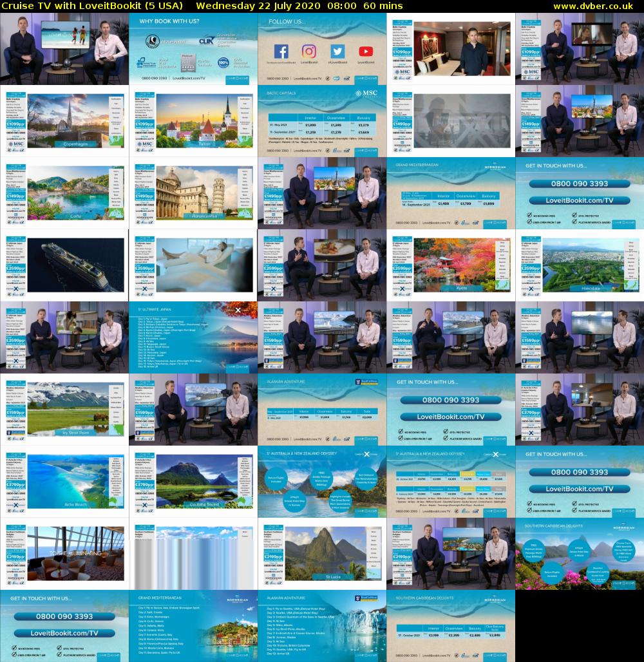Open Australia & New Zealand Odyssey price table thumbnail
The image size is (644, 662).
(451, 481)
